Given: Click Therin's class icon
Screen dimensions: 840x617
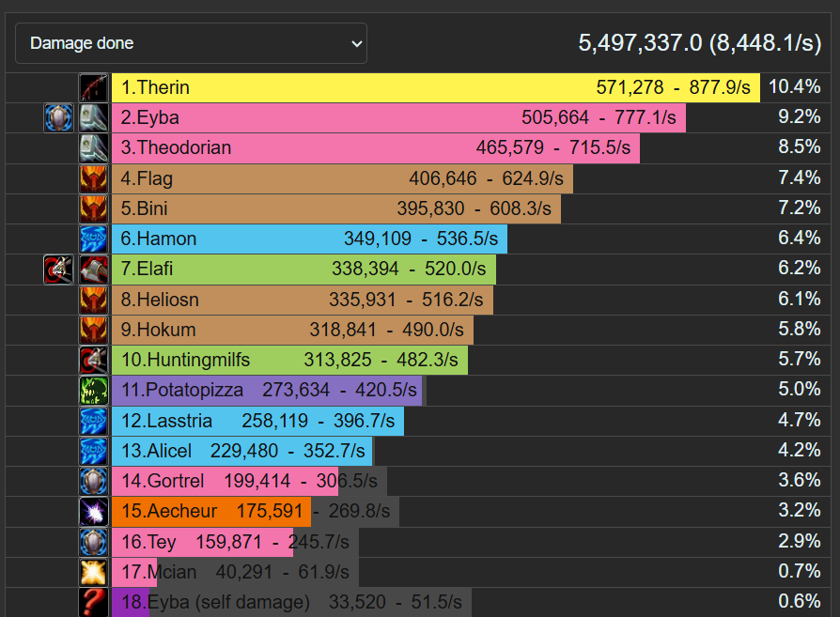Looking at the screenshot, I should (x=94, y=88).
